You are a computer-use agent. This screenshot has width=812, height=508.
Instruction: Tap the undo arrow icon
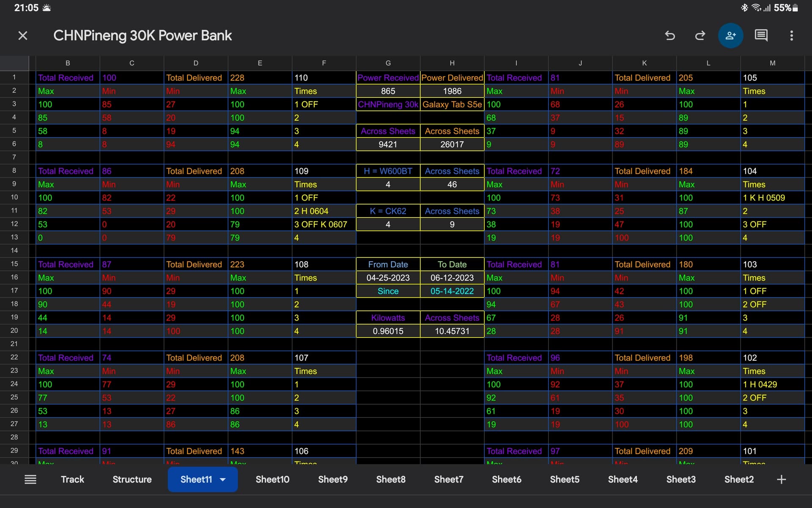pyautogui.click(x=669, y=36)
